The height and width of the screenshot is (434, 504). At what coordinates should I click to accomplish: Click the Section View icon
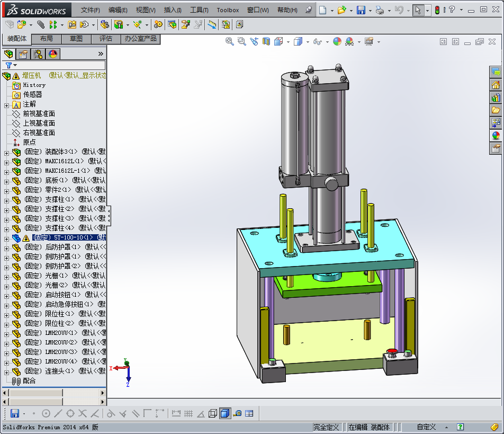(266, 41)
